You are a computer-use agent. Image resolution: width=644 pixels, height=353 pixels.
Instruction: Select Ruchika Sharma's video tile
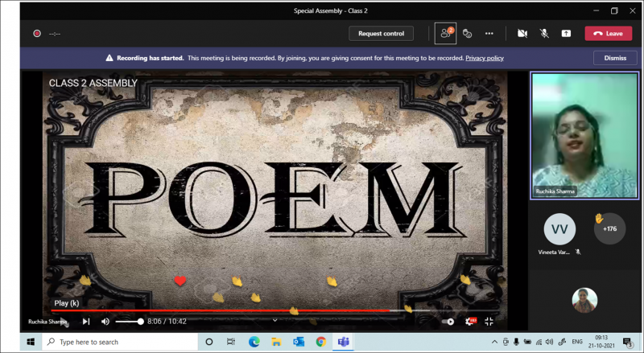point(584,136)
